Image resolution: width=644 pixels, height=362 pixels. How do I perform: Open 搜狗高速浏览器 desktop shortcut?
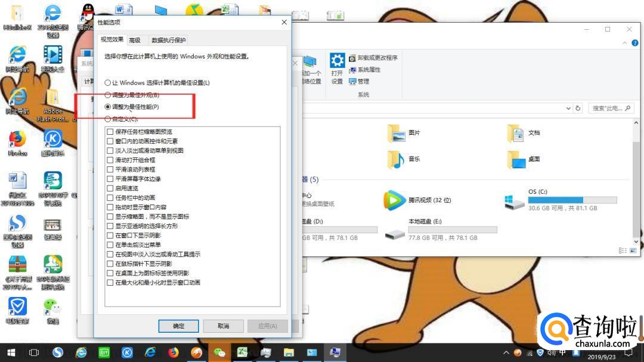(x=17, y=231)
